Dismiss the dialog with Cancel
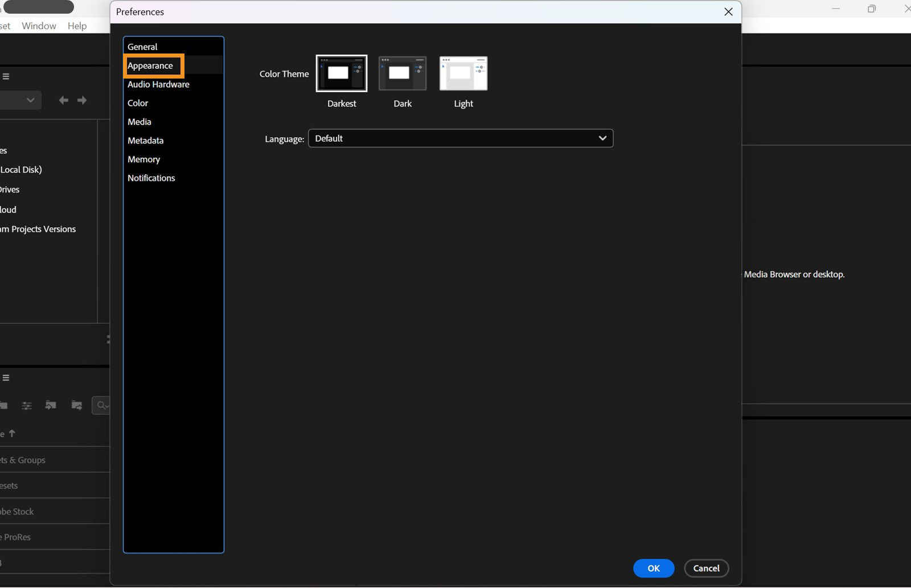Image resolution: width=911 pixels, height=588 pixels. (x=706, y=568)
